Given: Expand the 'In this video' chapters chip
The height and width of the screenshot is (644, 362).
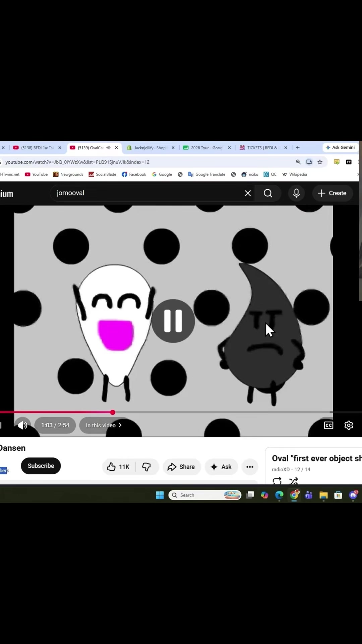Looking at the screenshot, I should click(x=104, y=425).
